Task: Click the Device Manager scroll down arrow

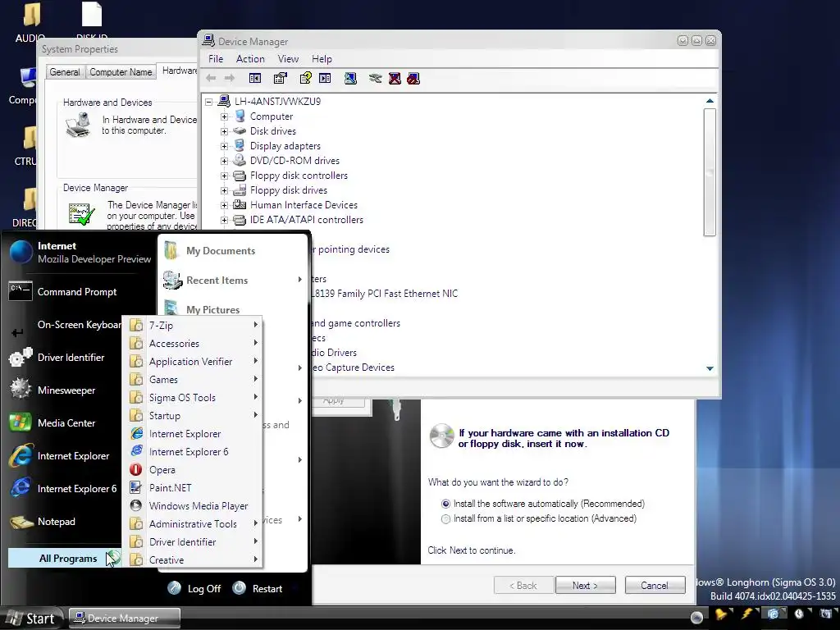Action: click(710, 368)
